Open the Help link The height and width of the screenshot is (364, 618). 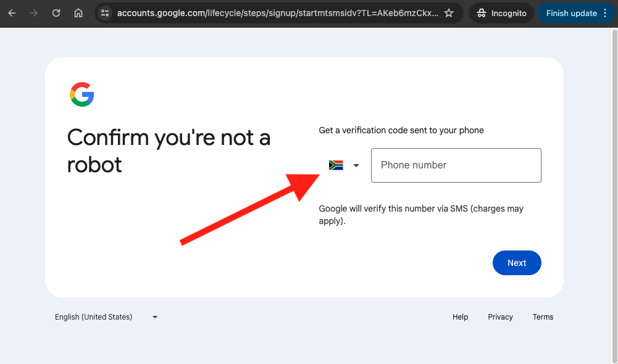pos(460,316)
